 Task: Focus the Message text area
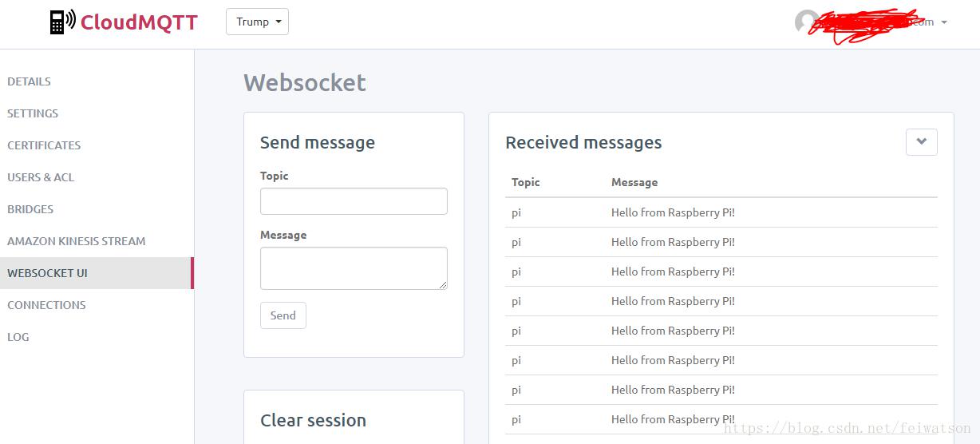tap(354, 268)
